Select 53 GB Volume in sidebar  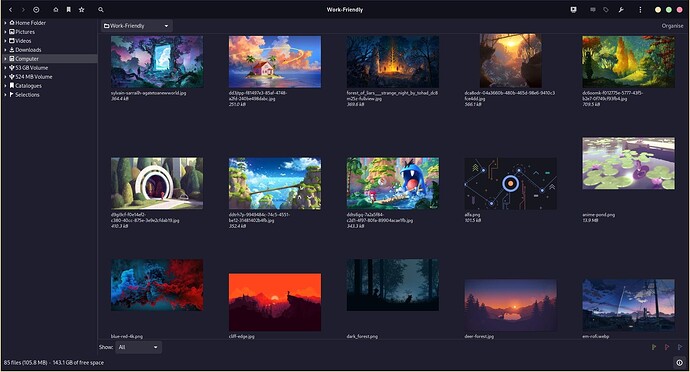(x=32, y=68)
